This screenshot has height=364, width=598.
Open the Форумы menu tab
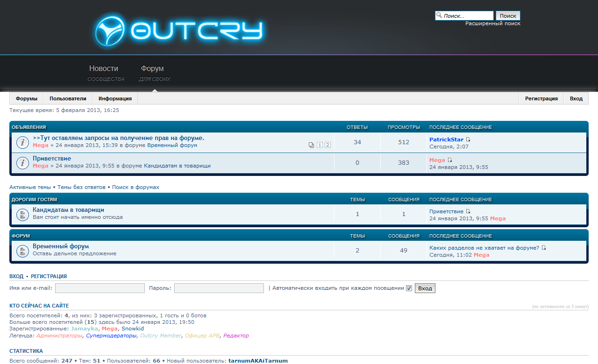click(x=27, y=98)
